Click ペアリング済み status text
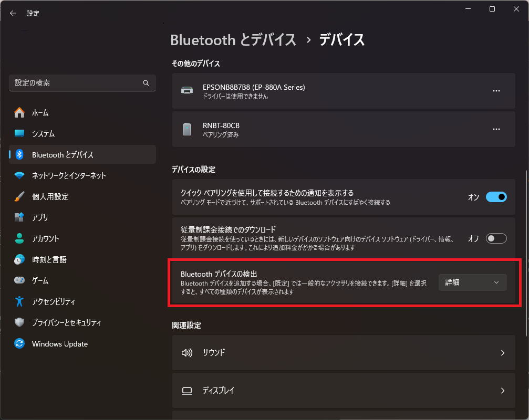This screenshot has height=420, width=529. click(x=221, y=135)
